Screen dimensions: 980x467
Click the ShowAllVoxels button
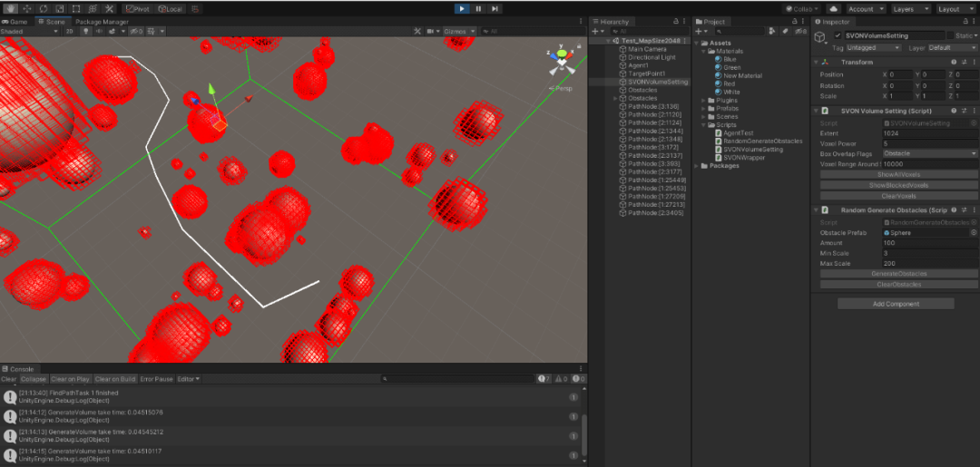(x=898, y=175)
